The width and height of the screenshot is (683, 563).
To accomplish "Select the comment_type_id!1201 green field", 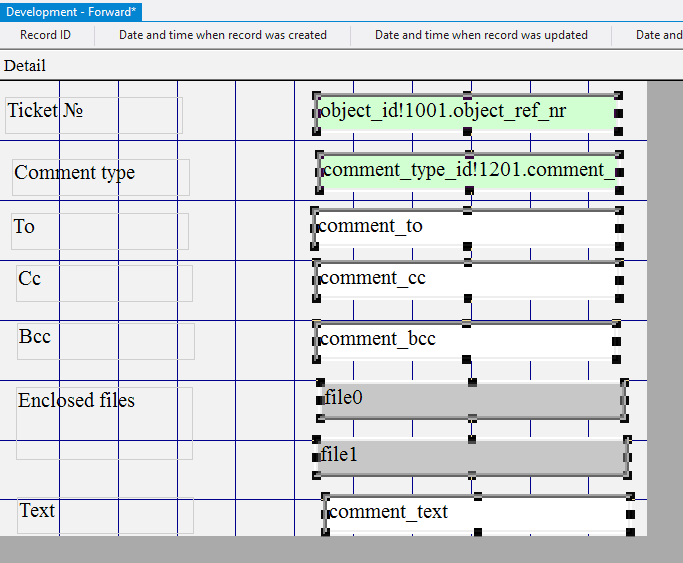I will pos(468,172).
